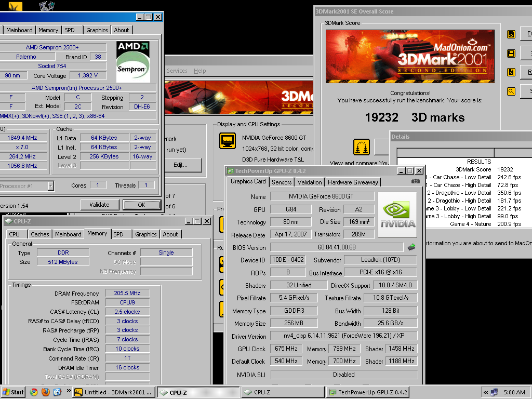
Task: Click the 3DMark Score 19232 result row
Action: pyautogui.click(x=478, y=169)
